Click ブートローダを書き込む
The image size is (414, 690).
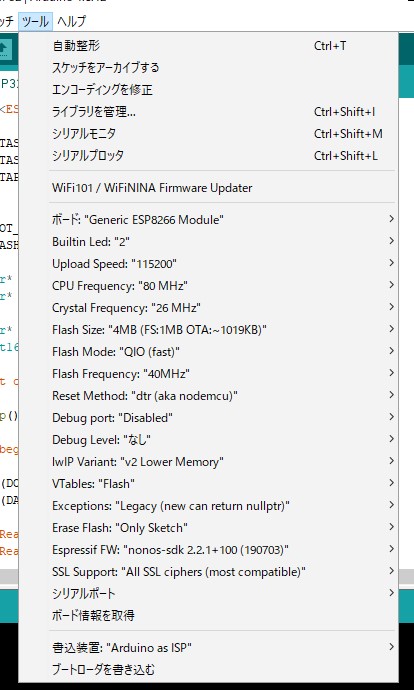(x=209, y=670)
